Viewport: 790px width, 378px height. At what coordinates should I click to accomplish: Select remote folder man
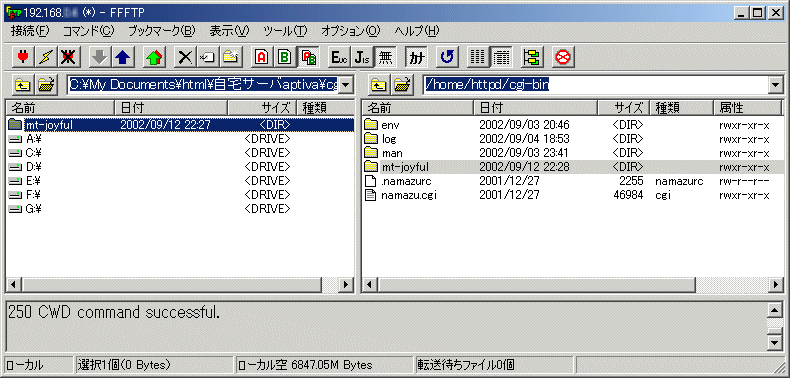383,153
